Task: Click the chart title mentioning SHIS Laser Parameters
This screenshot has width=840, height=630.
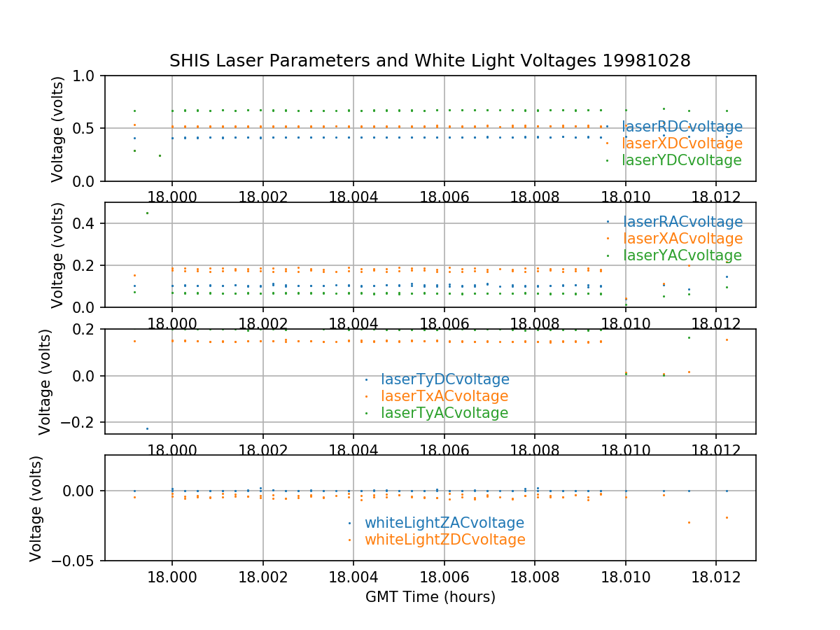Action: [430, 61]
